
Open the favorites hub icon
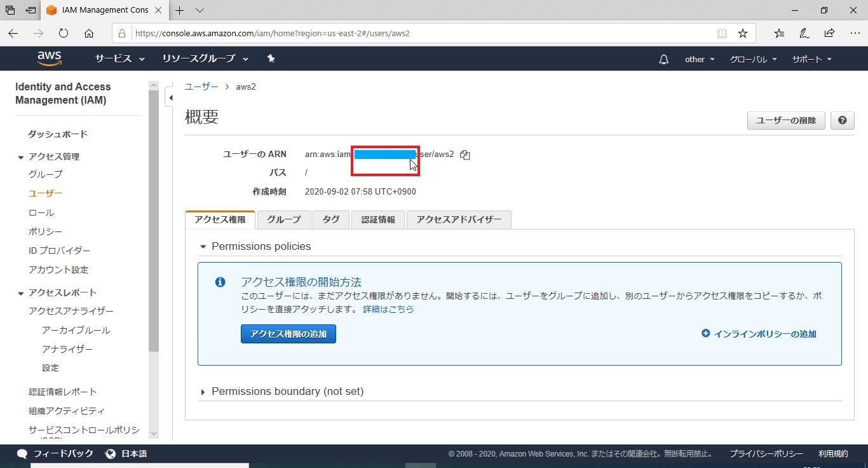coord(779,33)
